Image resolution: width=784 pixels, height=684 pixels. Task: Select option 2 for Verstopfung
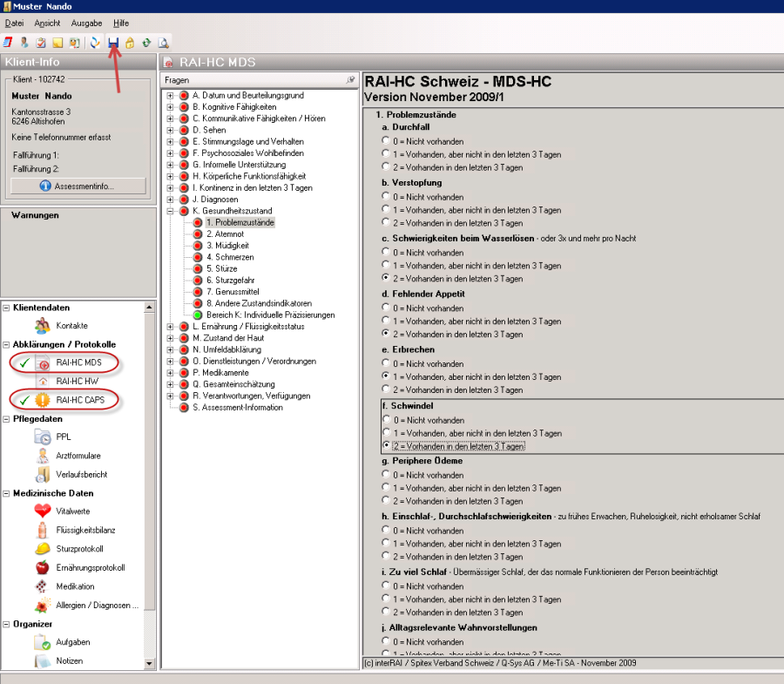[x=385, y=223]
